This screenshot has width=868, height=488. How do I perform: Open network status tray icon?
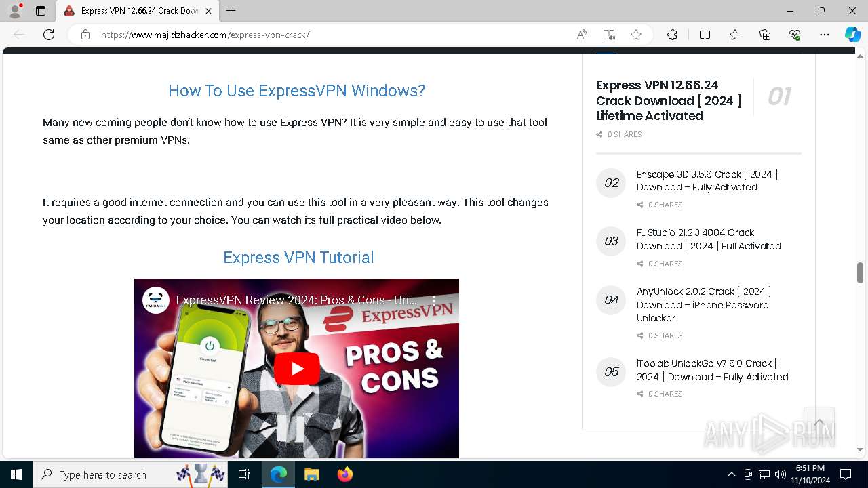(764, 474)
